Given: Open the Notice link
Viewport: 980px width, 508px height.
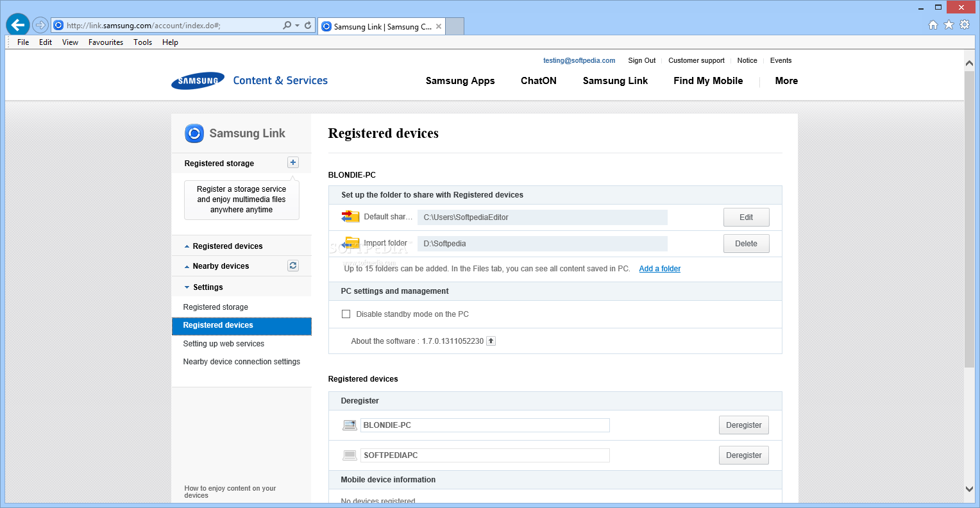Looking at the screenshot, I should [x=747, y=60].
